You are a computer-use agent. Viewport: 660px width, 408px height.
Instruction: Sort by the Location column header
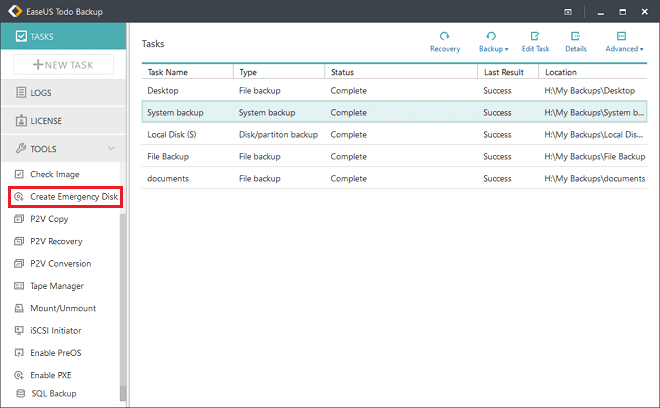pyautogui.click(x=593, y=72)
